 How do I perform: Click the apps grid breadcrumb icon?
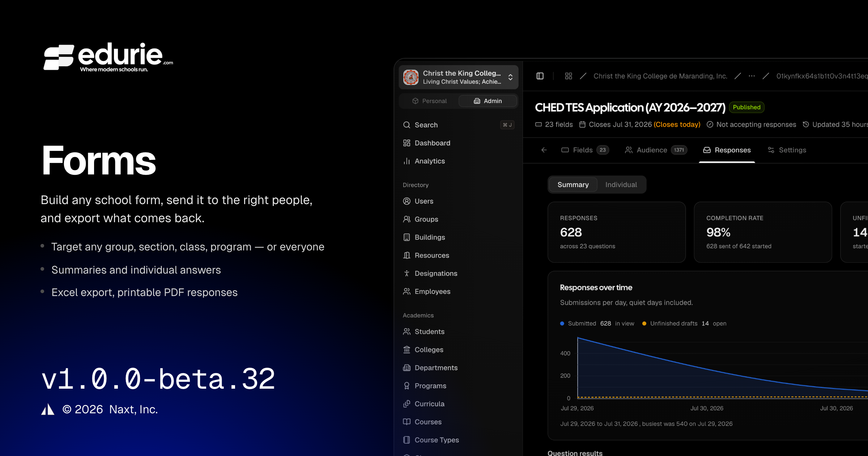click(x=569, y=76)
